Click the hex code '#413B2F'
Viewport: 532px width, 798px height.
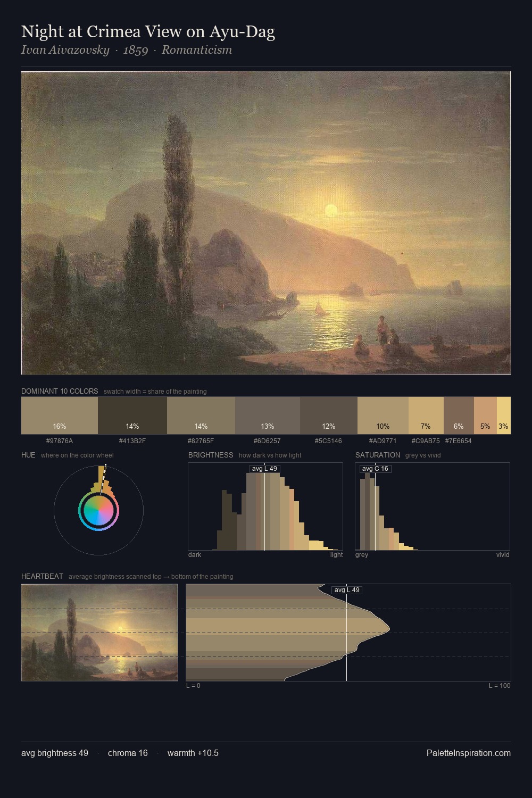click(132, 441)
